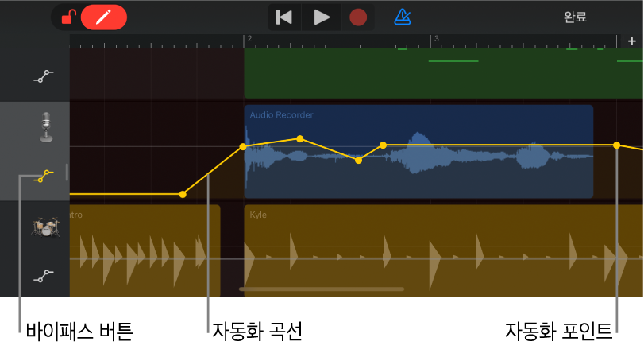Start recording with the red Record button
Viewport: 644px width, 353px height.
[358, 17]
